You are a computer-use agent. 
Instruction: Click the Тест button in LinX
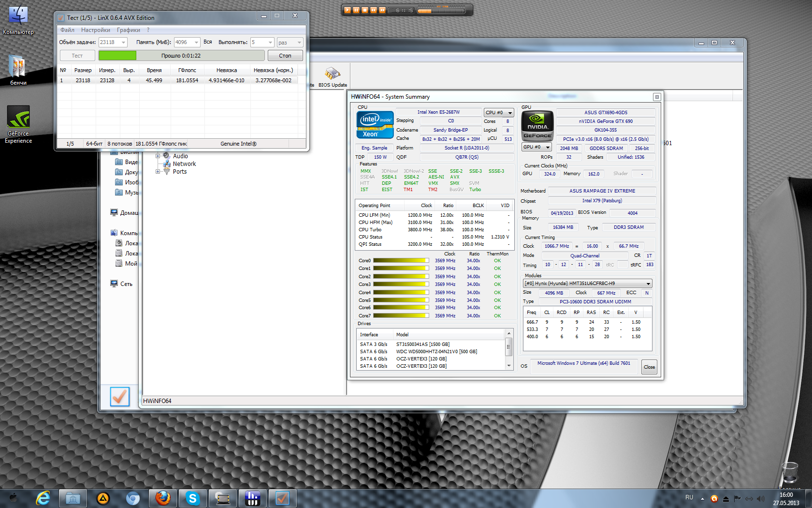pyautogui.click(x=77, y=56)
